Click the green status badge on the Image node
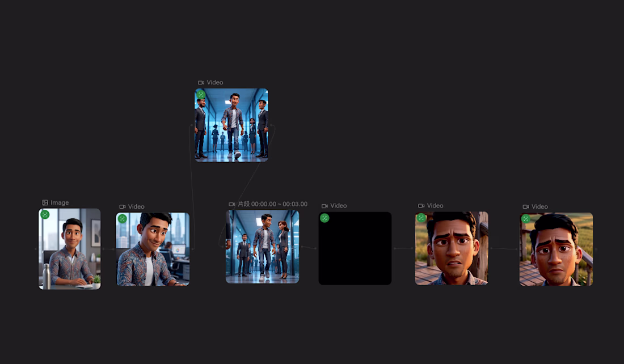The height and width of the screenshot is (364, 624). (x=45, y=214)
